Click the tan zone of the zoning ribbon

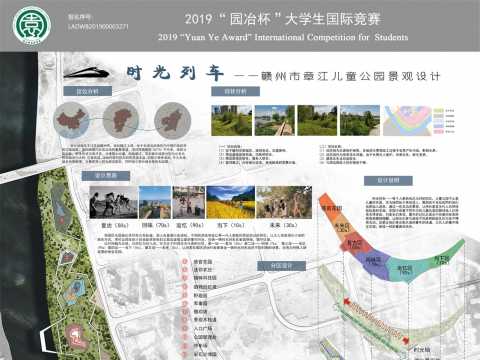(x=343, y=227)
